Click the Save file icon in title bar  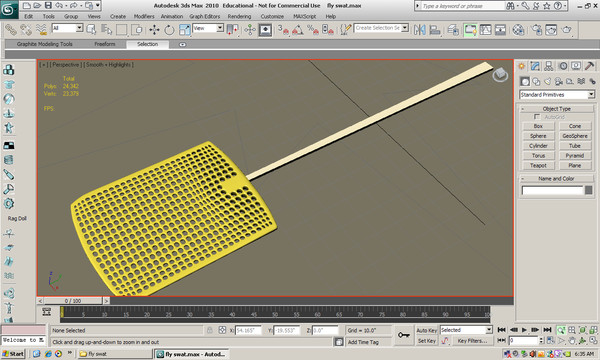(x=48, y=5)
